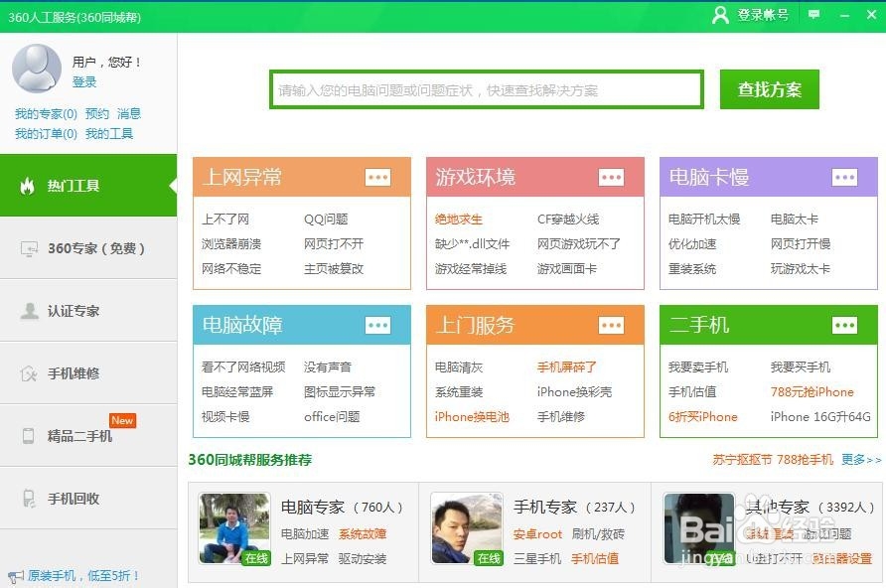
Task: Click the 查找方案 search button
Action: click(x=769, y=88)
